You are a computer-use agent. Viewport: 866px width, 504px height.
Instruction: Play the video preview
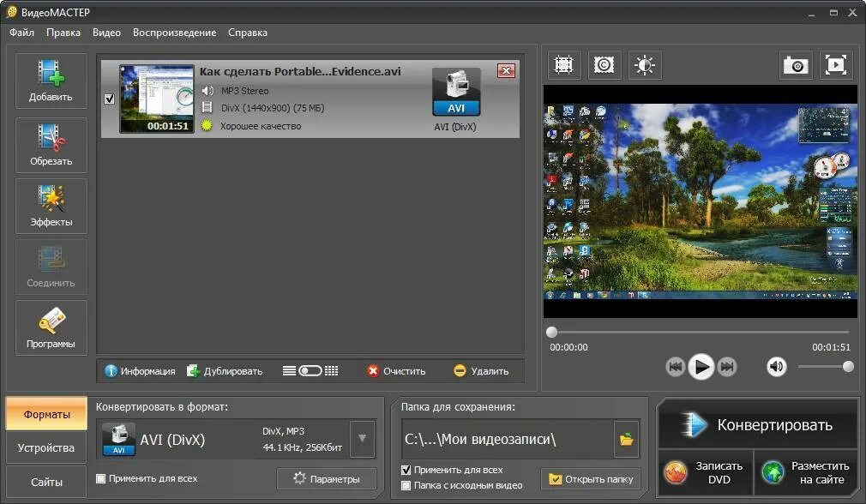(x=701, y=367)
